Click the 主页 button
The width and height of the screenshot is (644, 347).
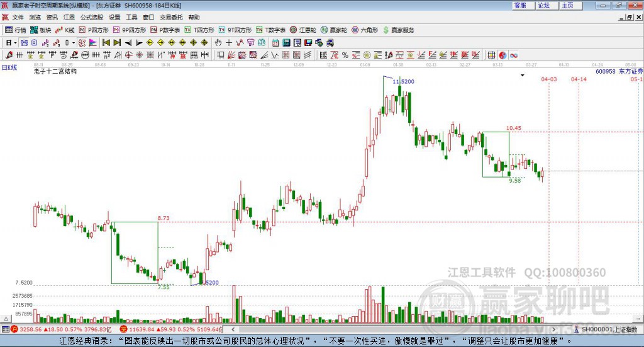point(570,5)
